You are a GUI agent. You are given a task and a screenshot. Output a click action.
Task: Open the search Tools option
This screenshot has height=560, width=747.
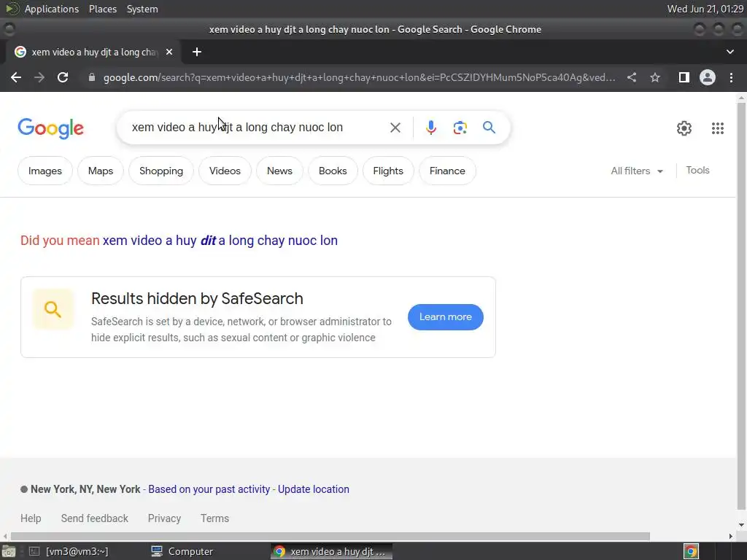click(697, 171)
